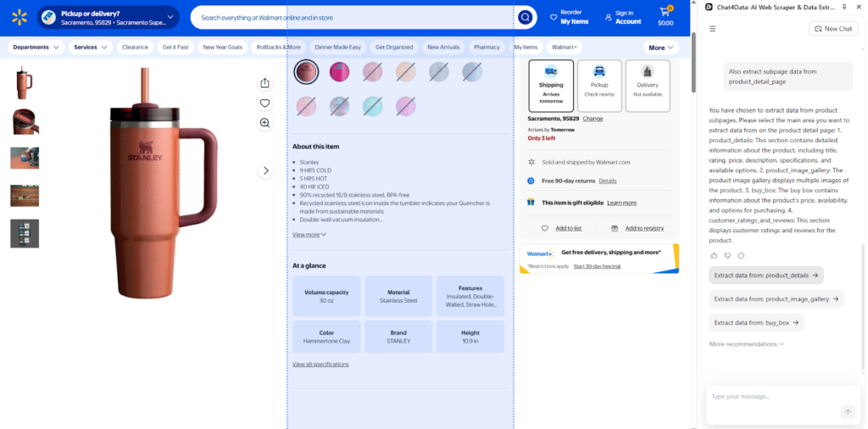
Task: Go to the New Arrivals tab
Action: pos(444,47)
